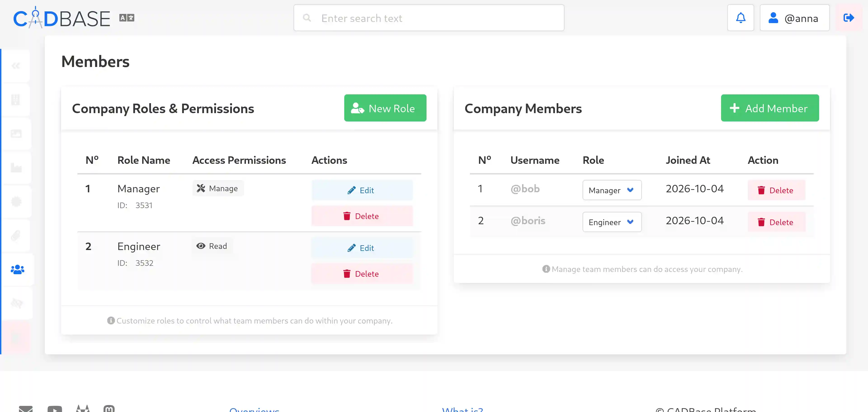Click the Manage permission tag
The width and height of the screenshot is (868, 412).
[218, 188]
